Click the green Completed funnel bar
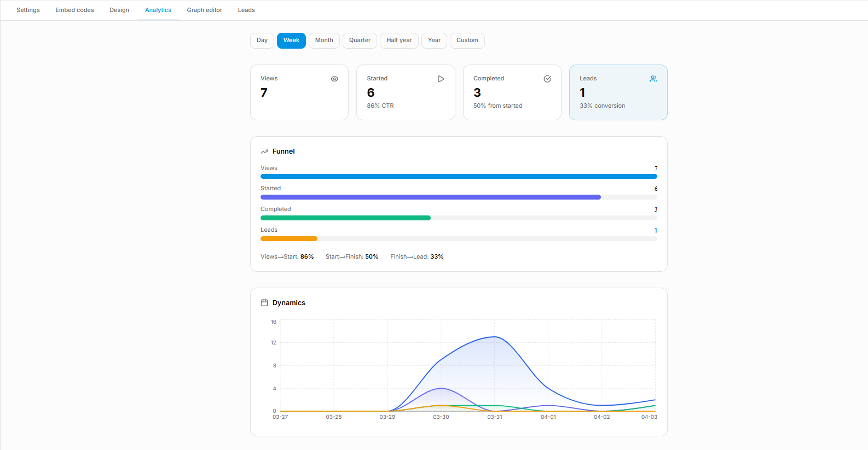Image resolution: width=868 pixels, height=450 pixels. pos(345,218)
